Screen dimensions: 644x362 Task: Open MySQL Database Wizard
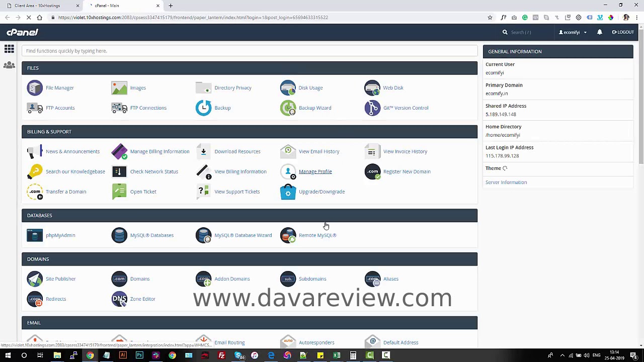[x=243, y=235]
